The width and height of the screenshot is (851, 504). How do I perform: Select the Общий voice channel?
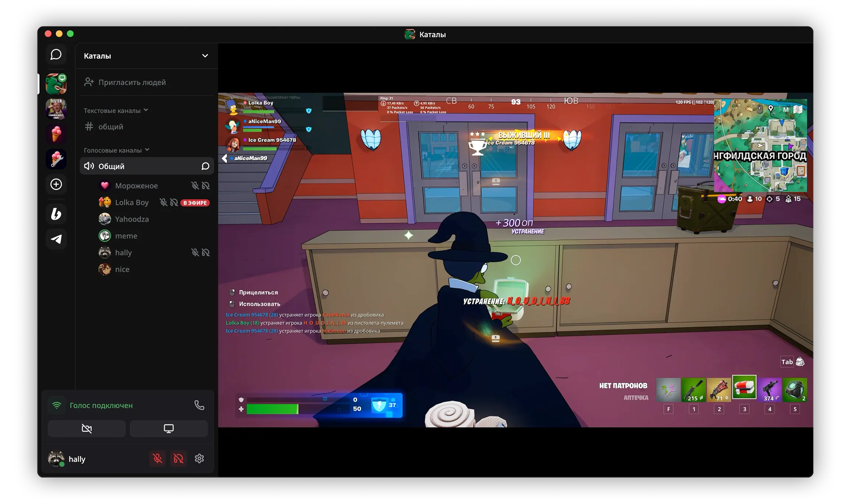pyautogui.click(x=111, y=166)
